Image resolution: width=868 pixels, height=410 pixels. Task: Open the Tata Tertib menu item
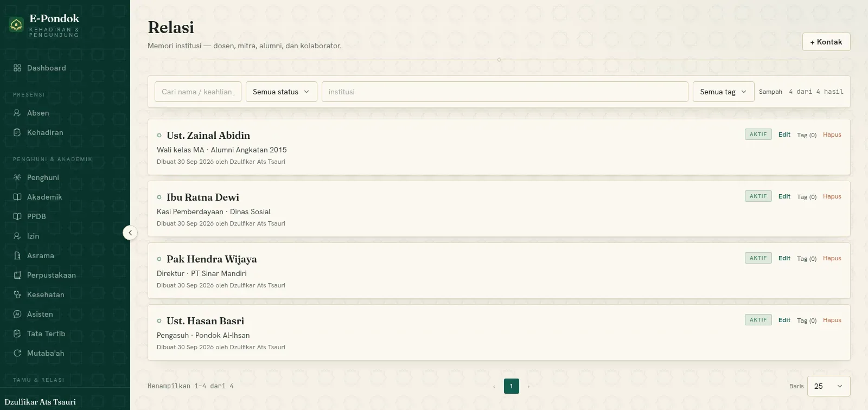tap(65, 334)
